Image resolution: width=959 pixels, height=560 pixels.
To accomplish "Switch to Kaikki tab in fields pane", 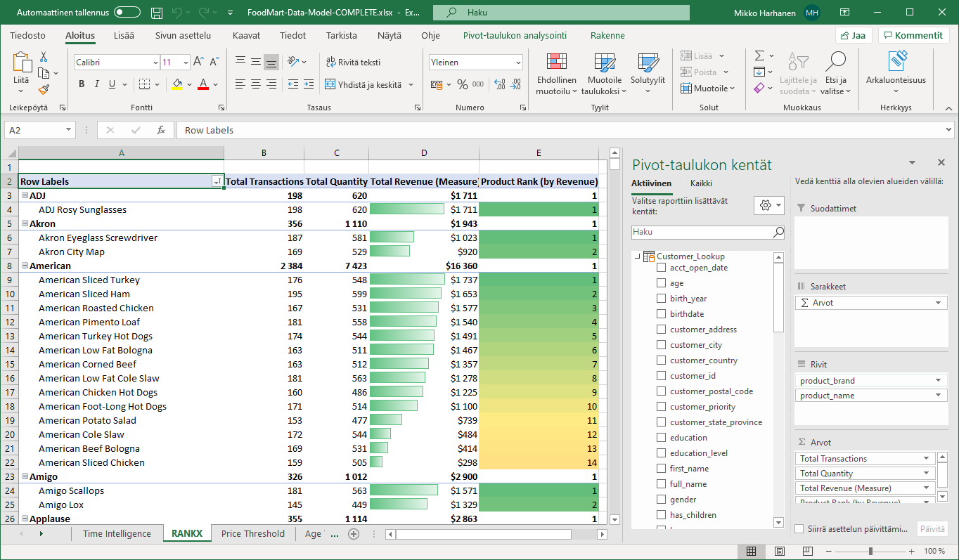I will (701, 183).
